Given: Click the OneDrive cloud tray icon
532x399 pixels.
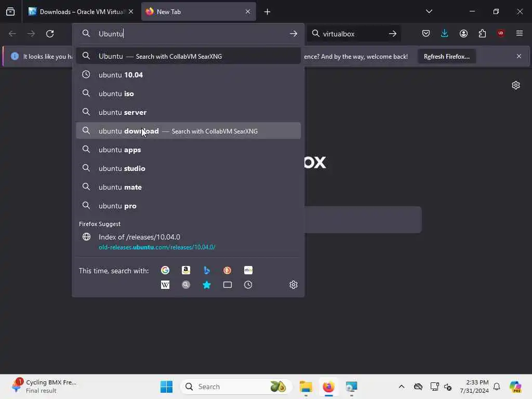Looking at the screenshot, I should (418, 387).
